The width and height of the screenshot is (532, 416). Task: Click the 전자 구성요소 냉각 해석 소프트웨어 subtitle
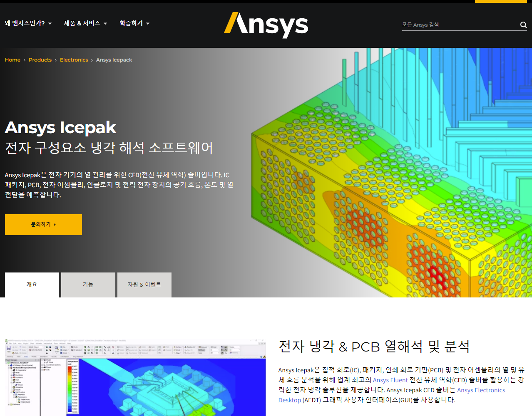(x=109, y=148)
